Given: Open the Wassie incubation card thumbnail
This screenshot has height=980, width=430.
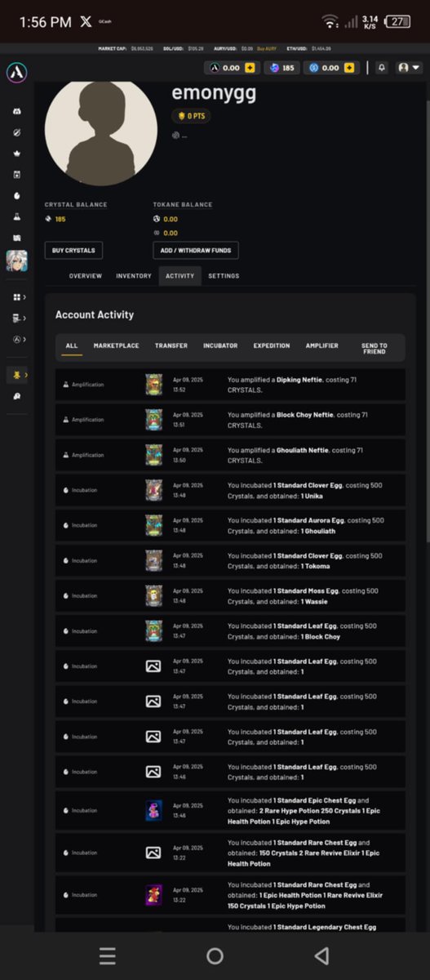Looking at the screenshot, I should click(x=153, y=595).
